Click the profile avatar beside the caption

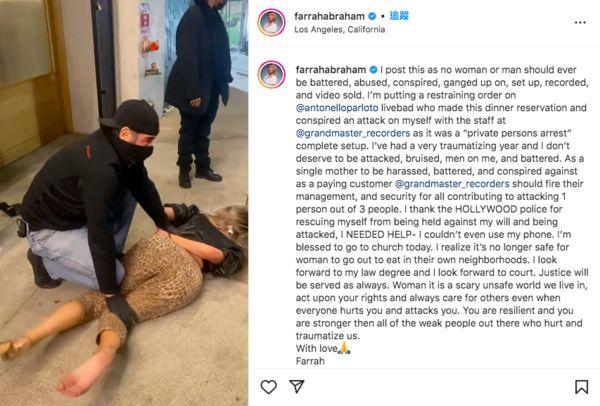click(271, 74)
